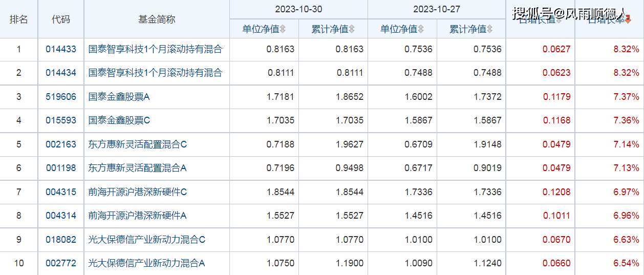Click the 排名 column header
Screen dimensions: 644x275
click(x=19, y=19)
